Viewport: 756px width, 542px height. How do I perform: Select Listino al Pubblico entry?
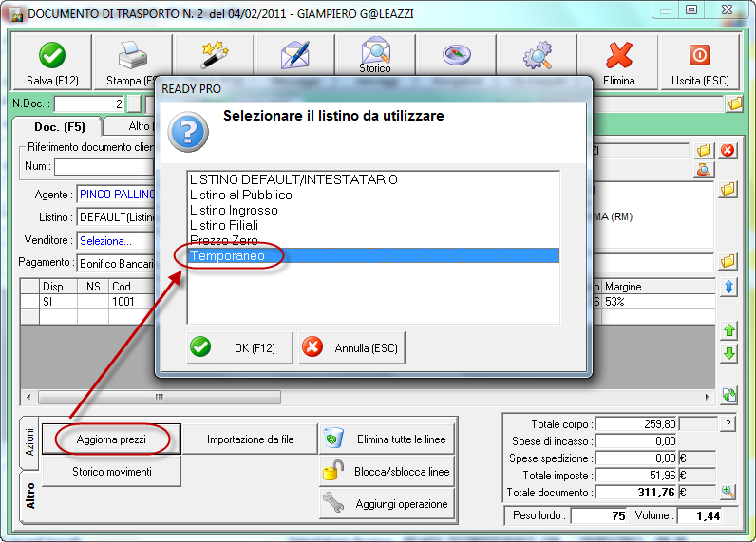(373, 195)
